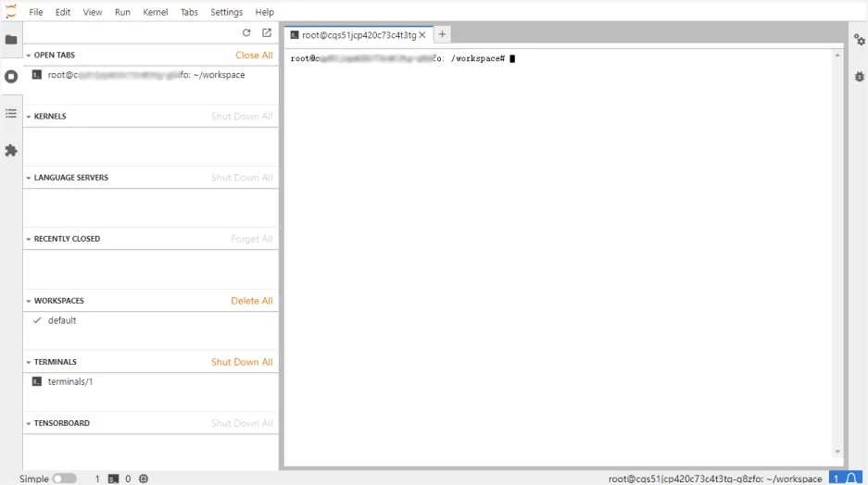Close the root@cqs51jcp420c73c4t3tg terminal tab

422,35
